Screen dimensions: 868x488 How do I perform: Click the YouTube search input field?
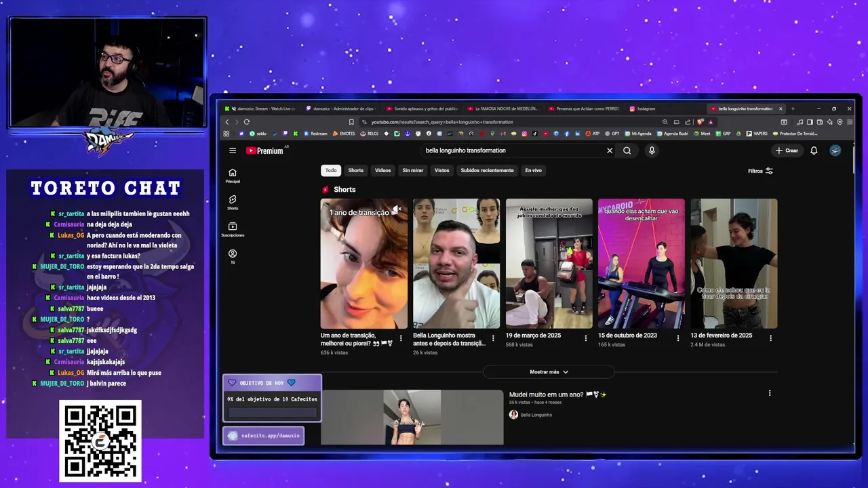[512, 150]
